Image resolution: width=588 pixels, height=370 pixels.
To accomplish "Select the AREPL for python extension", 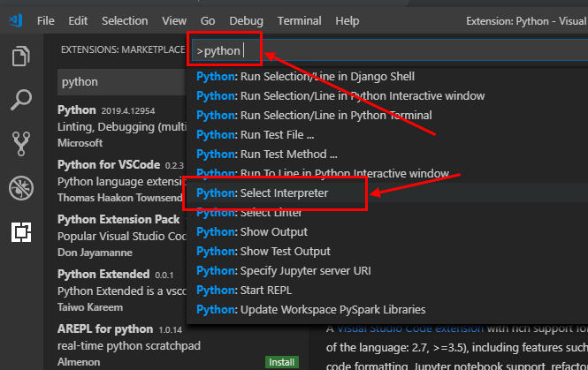I will click(176, 345).
